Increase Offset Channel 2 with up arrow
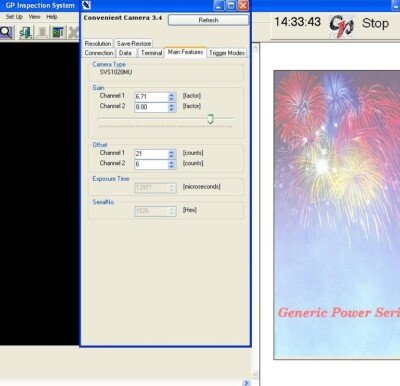400x386 pixels. pyautogui.click(x=172, y=162)
